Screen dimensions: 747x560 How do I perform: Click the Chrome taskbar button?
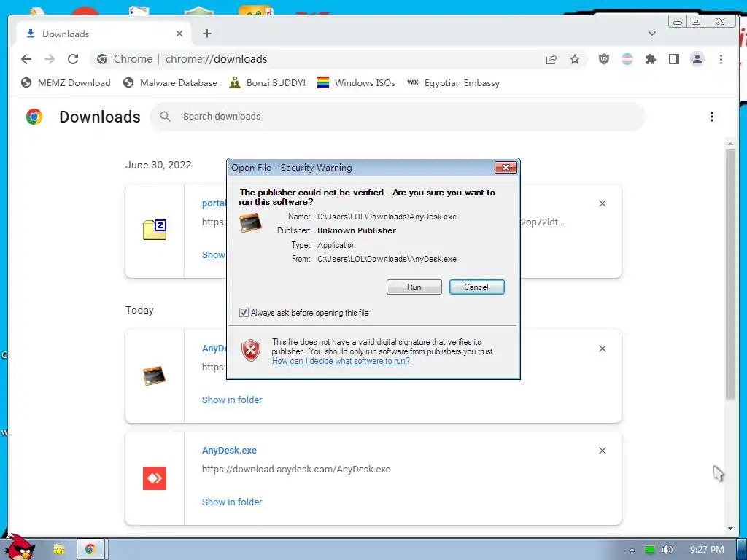(x=90, y=550)
